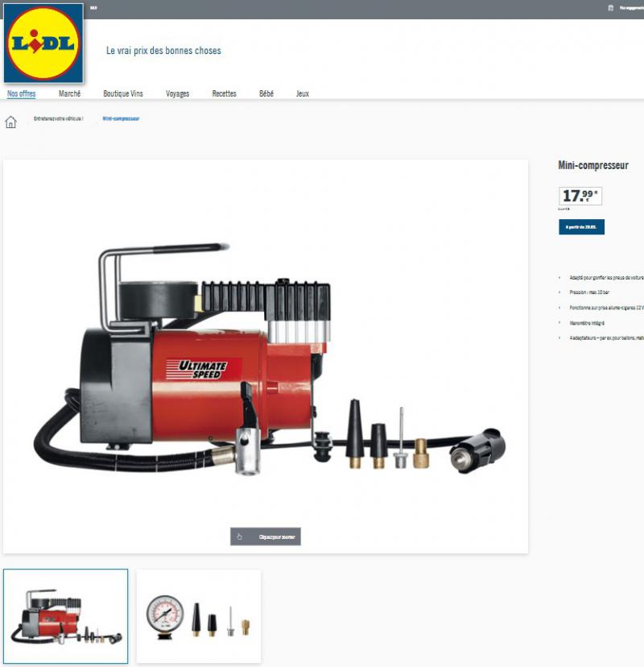Select the first compressor thumbnail
644x667 pixels.
[x=65, y=616]
